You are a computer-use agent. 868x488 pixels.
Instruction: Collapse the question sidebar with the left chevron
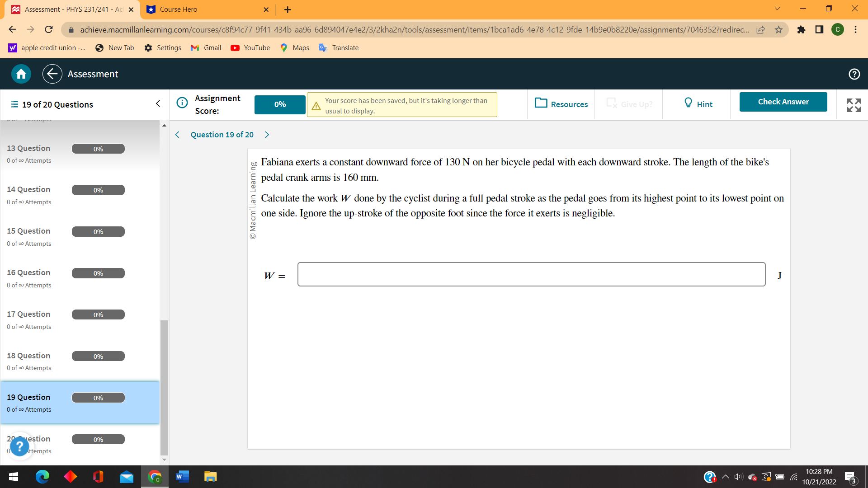coord(157,103)
